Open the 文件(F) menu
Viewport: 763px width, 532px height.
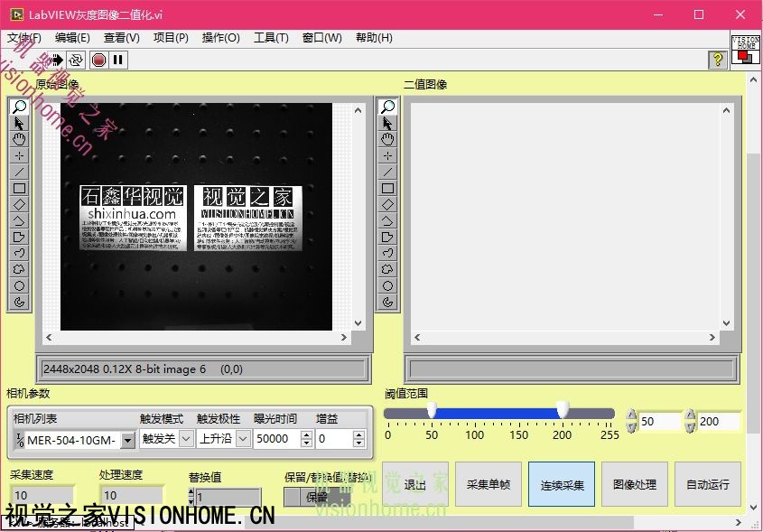coord(25,38)
